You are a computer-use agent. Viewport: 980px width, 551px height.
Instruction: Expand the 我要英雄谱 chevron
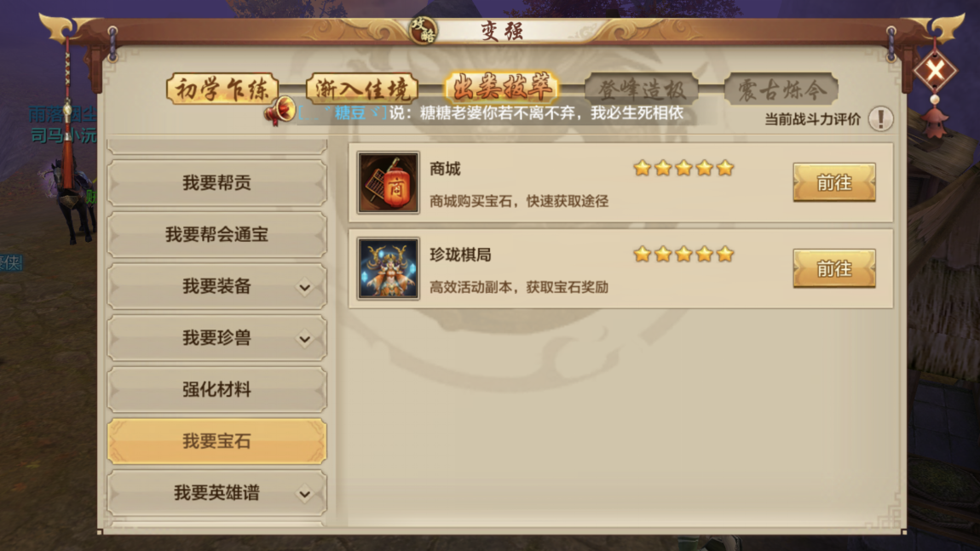[304, 494]
